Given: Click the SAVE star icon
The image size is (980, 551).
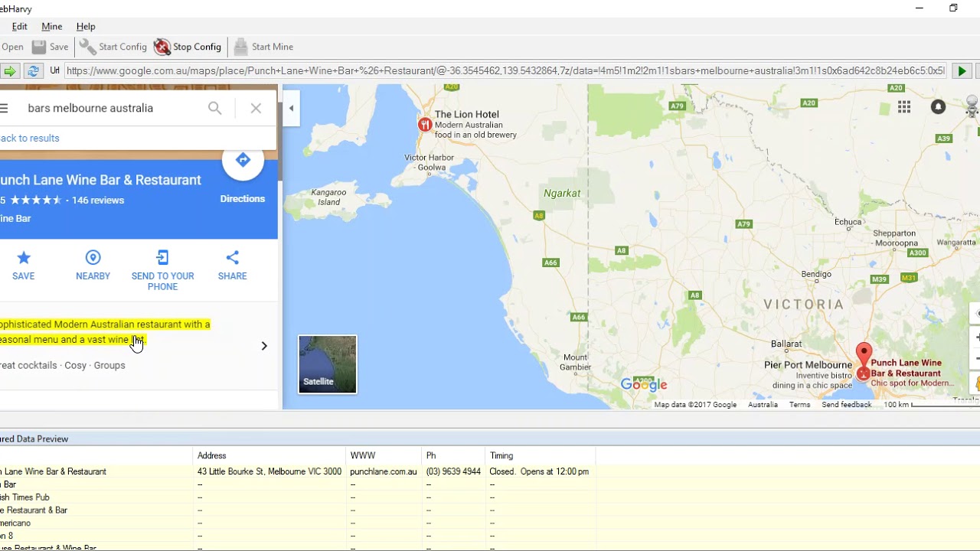Looking at the screenshot, I should 24,258.
